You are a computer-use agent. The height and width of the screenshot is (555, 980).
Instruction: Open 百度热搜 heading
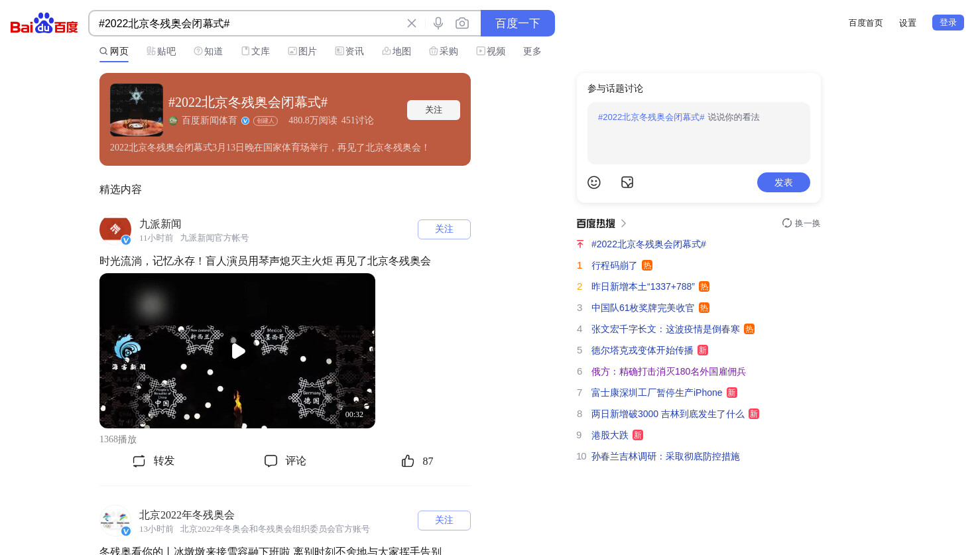point(596,223)
